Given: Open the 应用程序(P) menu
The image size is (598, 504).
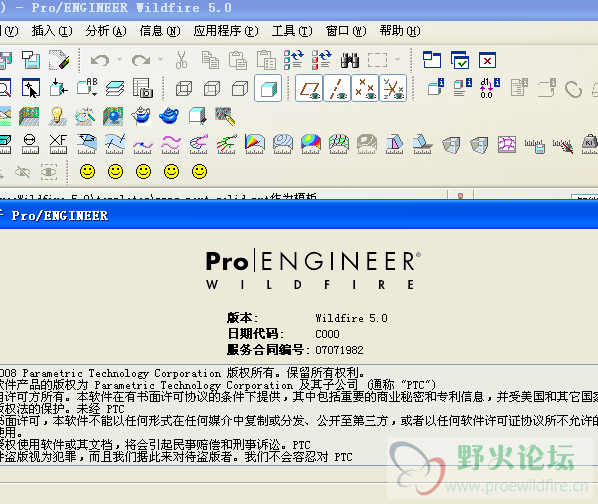Looking at the screenshot, I should click(x=226, y=31).
